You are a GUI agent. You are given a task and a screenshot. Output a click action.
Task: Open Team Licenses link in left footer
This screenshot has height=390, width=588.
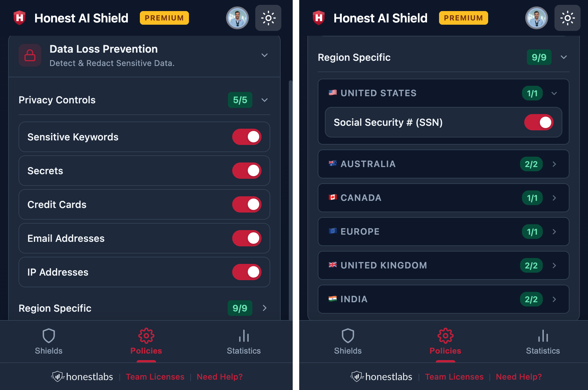click(155, 377)
